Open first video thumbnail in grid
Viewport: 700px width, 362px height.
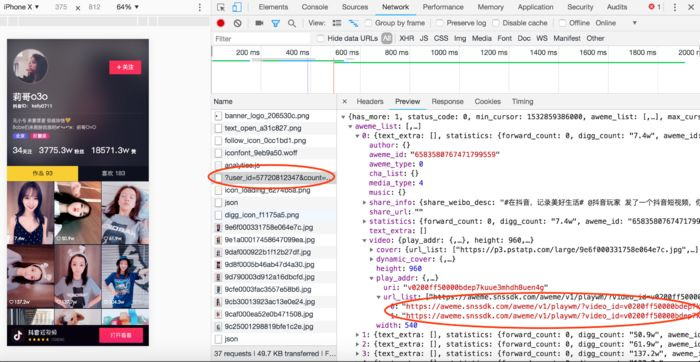[x=30, y=212]
